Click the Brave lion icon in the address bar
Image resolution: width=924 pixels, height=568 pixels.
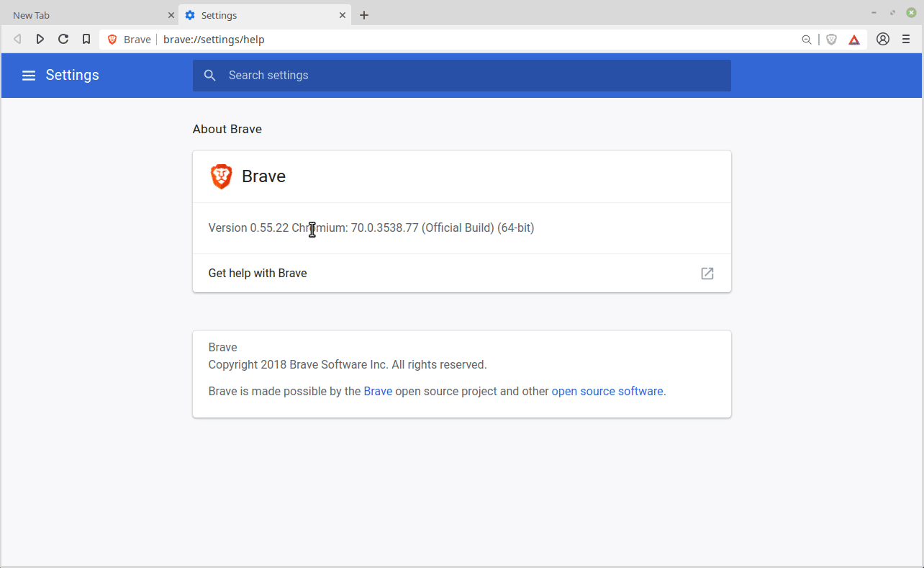pyautogui.click(x=112, y=40)
